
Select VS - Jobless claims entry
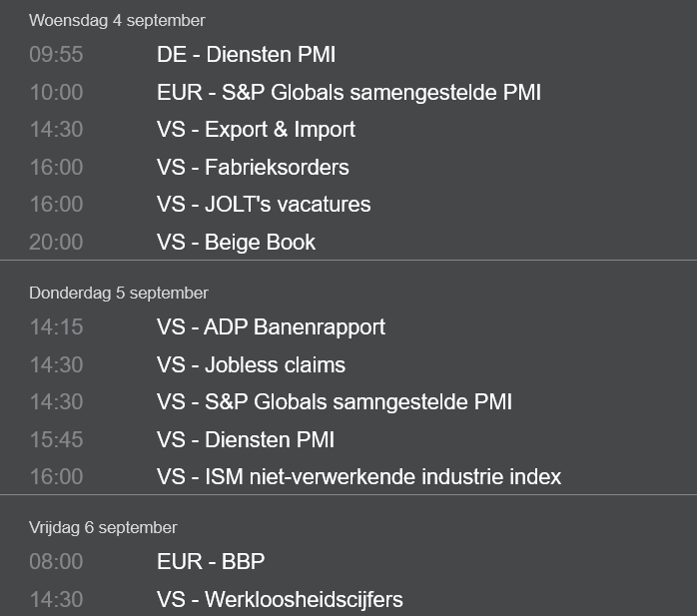(252, 364)
